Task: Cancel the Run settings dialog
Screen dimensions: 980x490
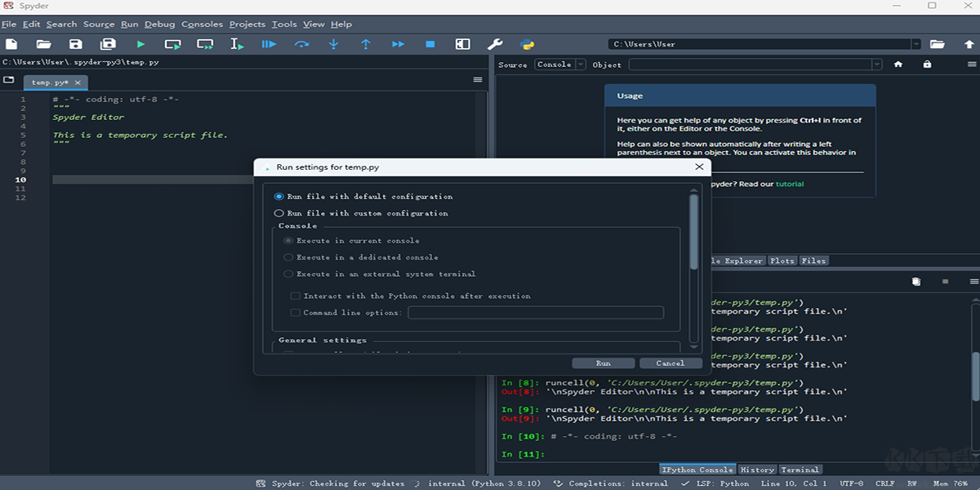Action: click(670, 363)
